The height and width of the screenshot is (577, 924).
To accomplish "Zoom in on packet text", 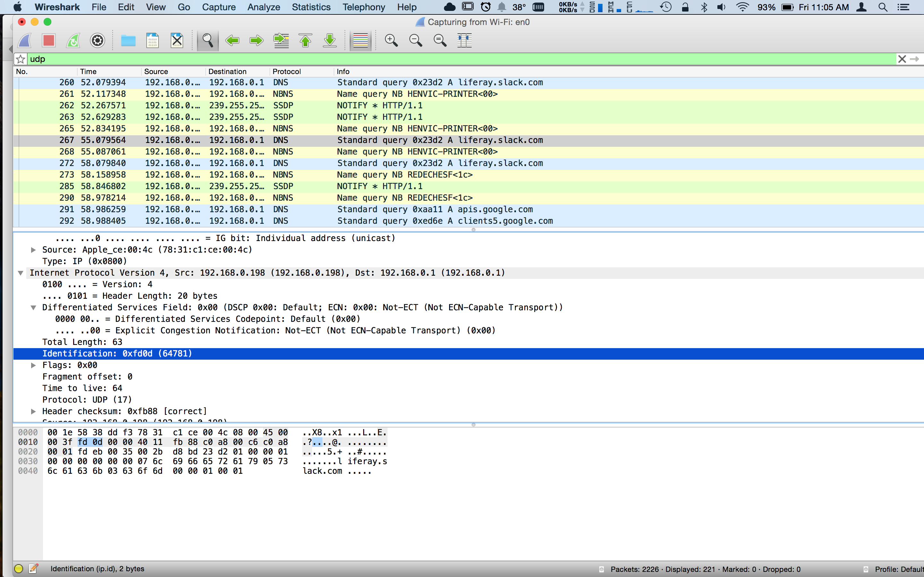I will [391, 40].
